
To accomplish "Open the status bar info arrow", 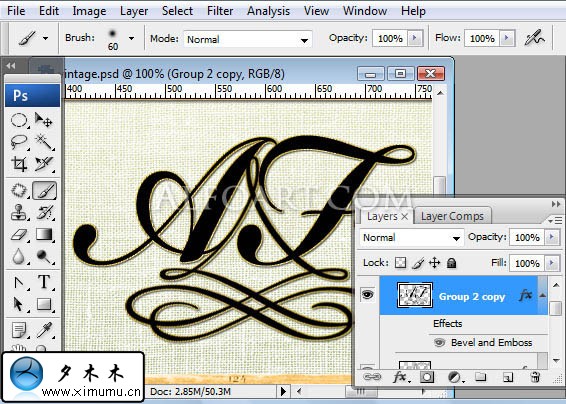I will pos(283,391).
